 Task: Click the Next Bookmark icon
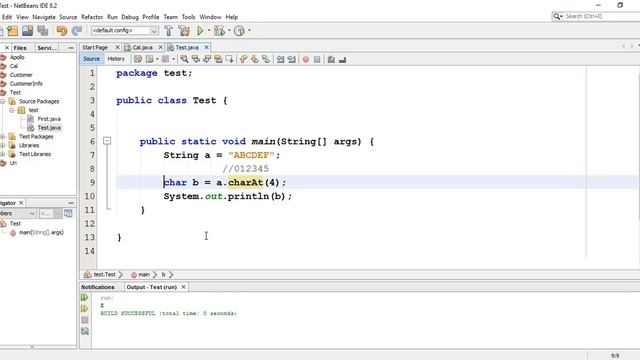click(x=255, y=59)
